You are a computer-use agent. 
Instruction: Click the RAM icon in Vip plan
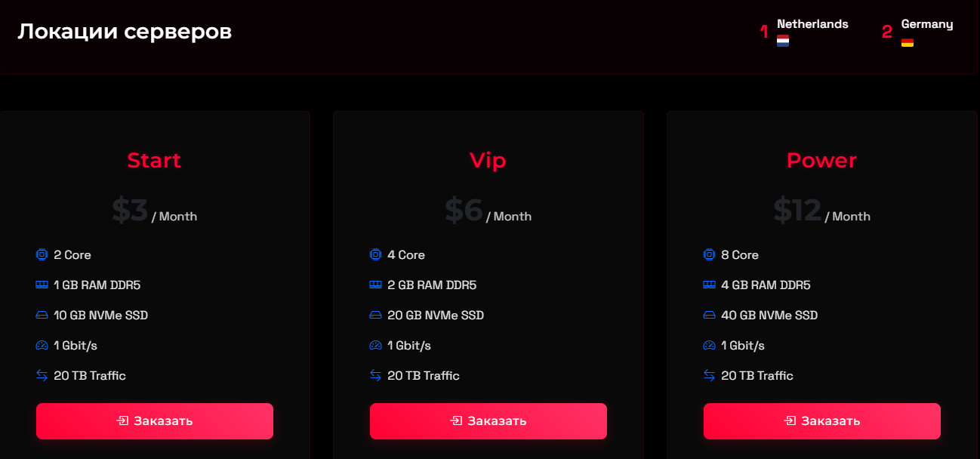coord(375,285)
